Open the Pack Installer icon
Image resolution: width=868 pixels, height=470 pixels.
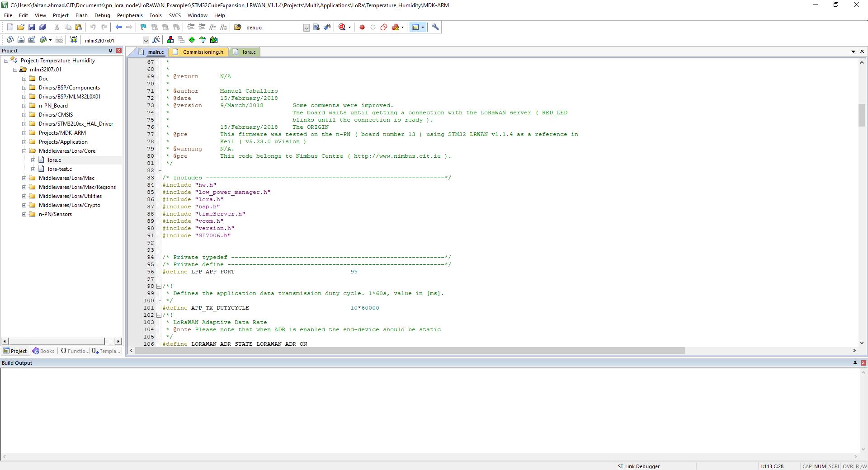214,40
